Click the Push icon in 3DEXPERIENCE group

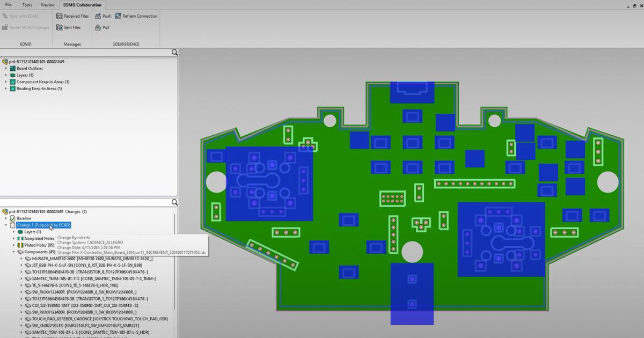tap(98, 16)
